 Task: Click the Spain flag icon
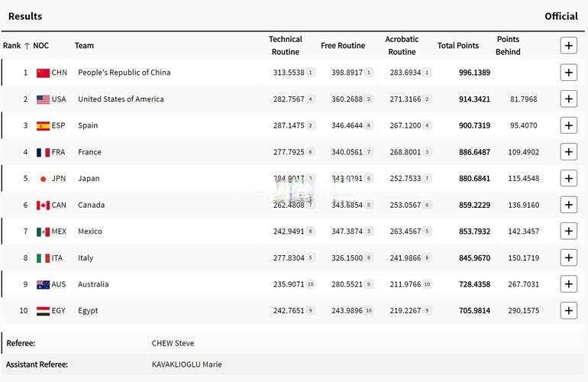pyautogui.click(x=43, y=126)
